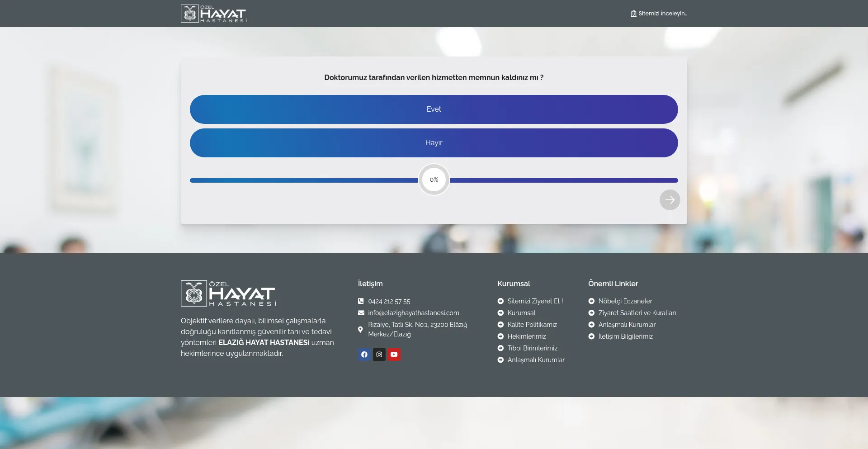Open the YouTube channel icon
Viewport: 868px width, 449px height.
coord(394,354)
